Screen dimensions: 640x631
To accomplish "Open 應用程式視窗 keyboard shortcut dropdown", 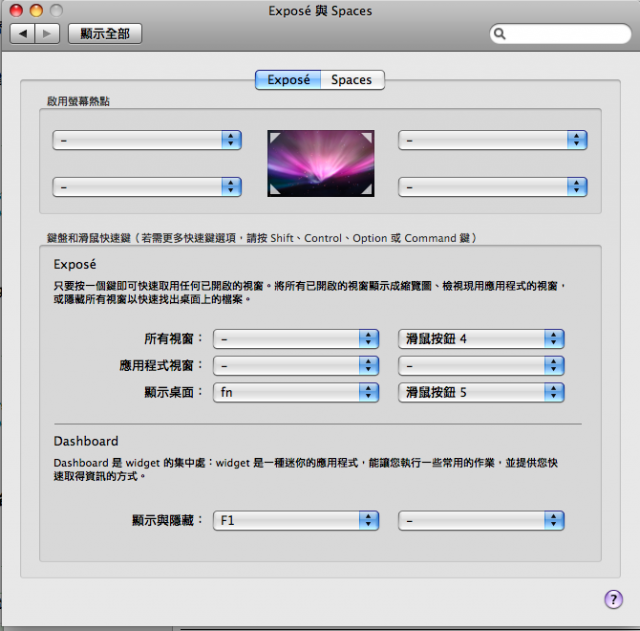I will pyautogui.click(x=296, y=366).
